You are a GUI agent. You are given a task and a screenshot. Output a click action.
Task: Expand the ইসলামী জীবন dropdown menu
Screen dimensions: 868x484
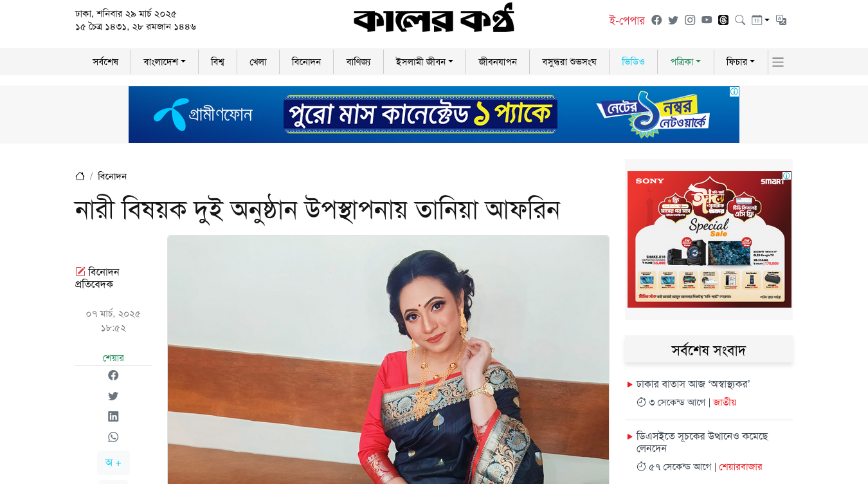tap(424, 62)
